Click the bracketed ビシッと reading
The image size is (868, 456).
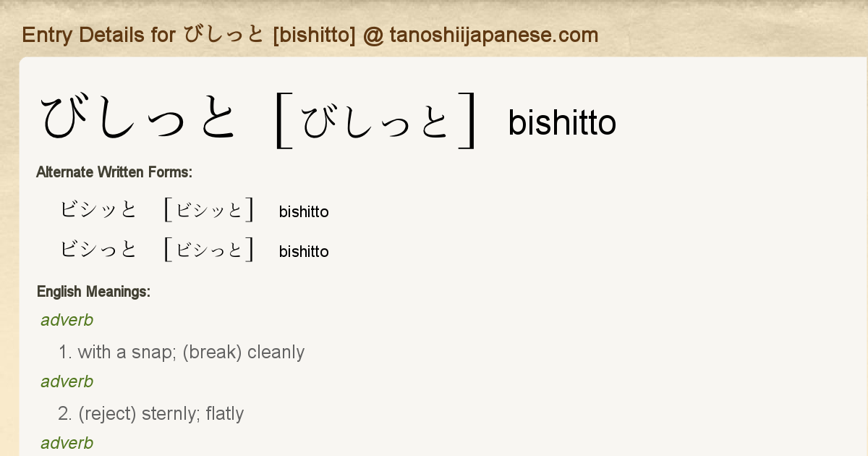click(x=209, y=210)
